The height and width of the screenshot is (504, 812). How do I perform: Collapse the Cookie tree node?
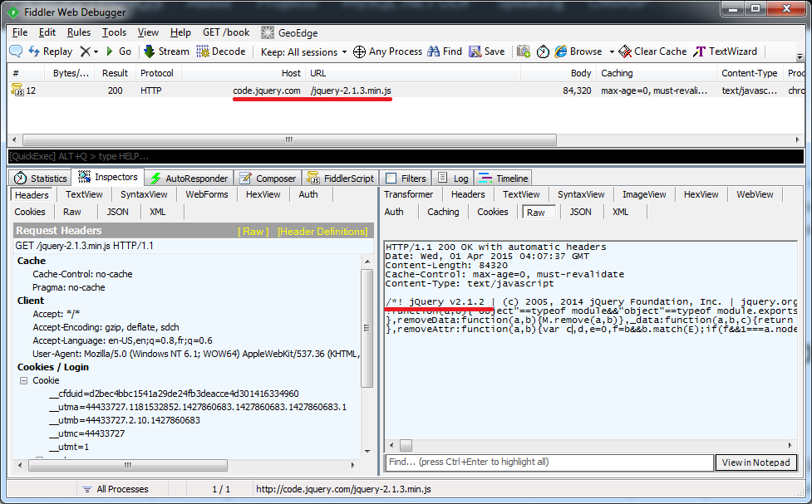click(23, 380)
